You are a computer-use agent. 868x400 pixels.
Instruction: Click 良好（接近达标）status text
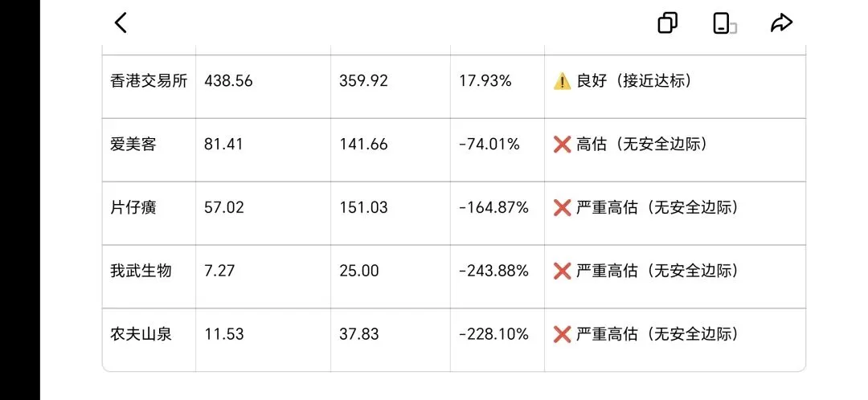tap(634, 81)
